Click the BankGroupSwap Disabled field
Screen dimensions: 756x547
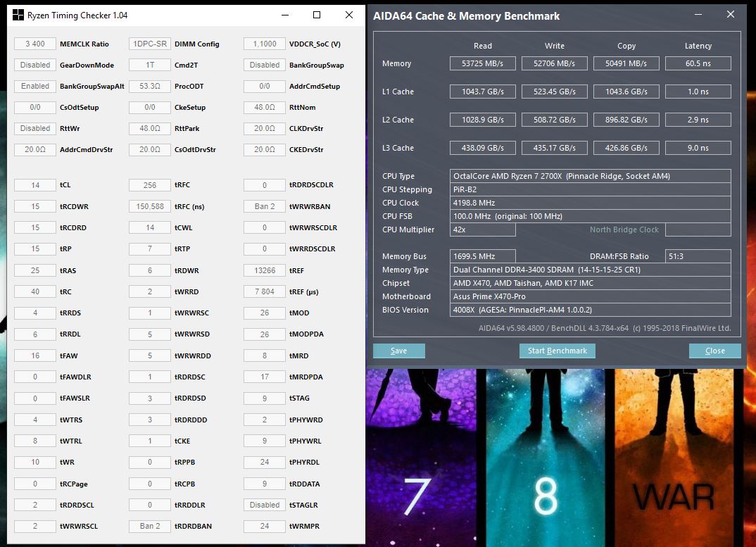click(265, 65)
